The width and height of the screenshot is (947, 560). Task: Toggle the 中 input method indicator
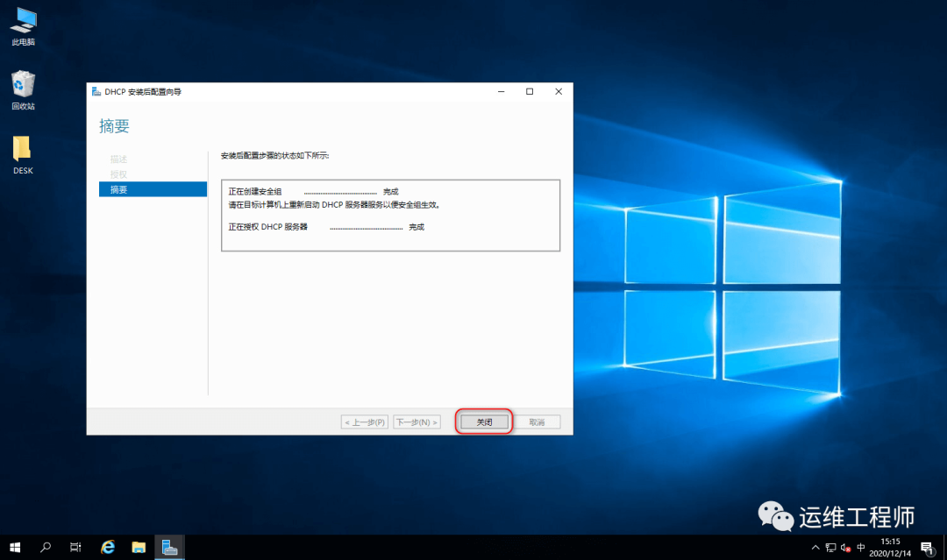click(861, 548)
